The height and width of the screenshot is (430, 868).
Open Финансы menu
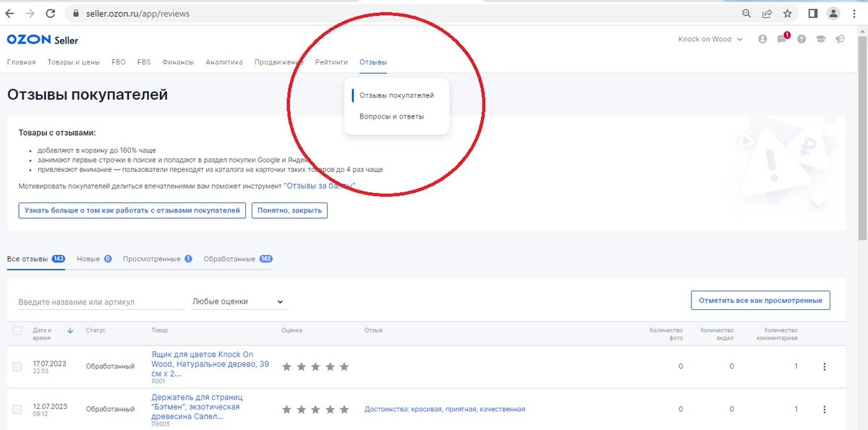(178, 62)
